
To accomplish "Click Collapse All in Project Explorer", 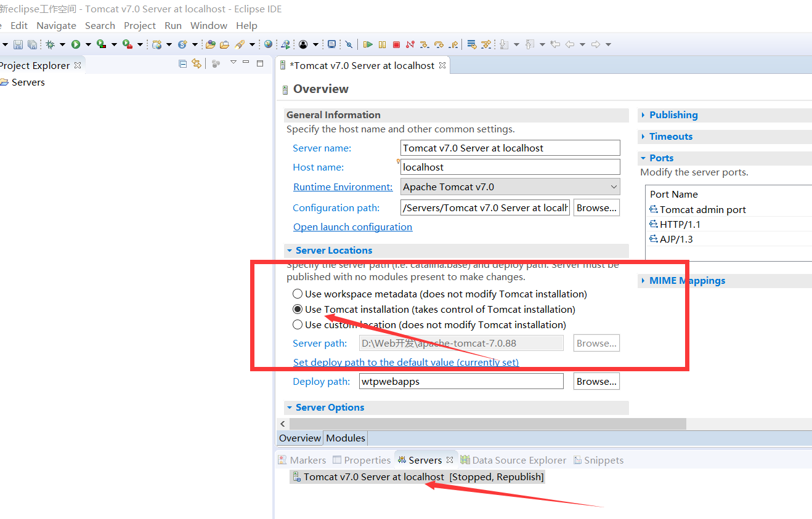I will point(182,63).
